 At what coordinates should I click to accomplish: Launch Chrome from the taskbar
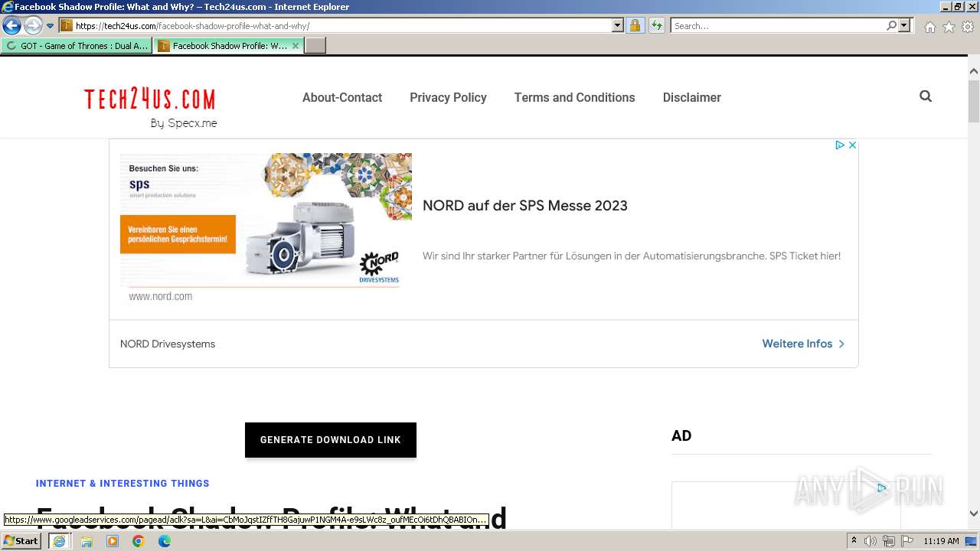(139, 541)
